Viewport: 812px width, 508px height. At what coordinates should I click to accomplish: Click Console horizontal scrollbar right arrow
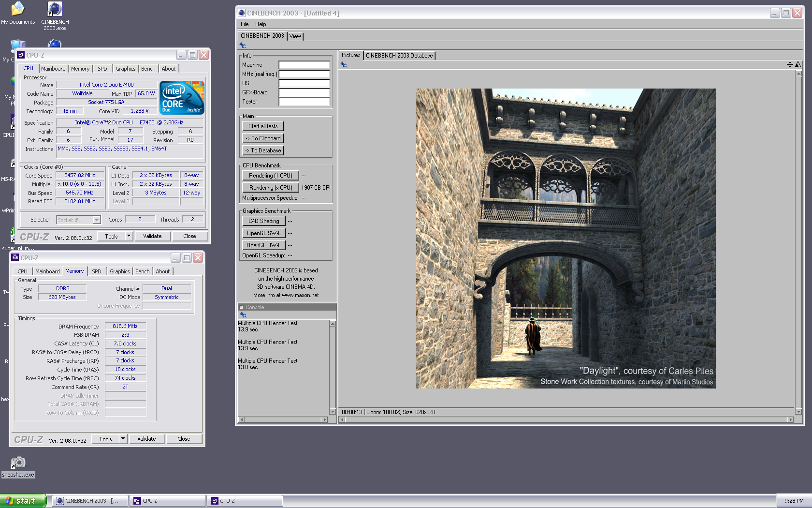[x=325, y=420]
